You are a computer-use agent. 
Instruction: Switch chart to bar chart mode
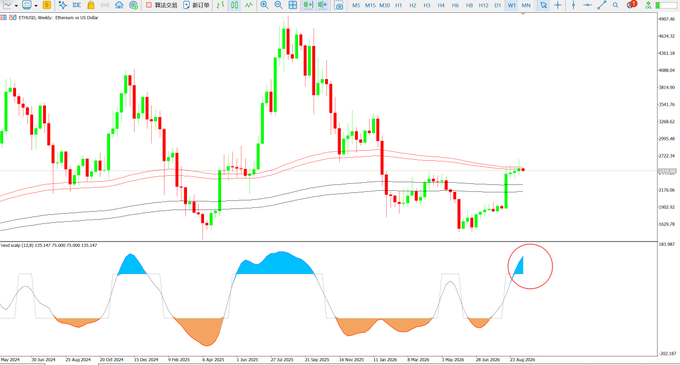pos(220,5)
